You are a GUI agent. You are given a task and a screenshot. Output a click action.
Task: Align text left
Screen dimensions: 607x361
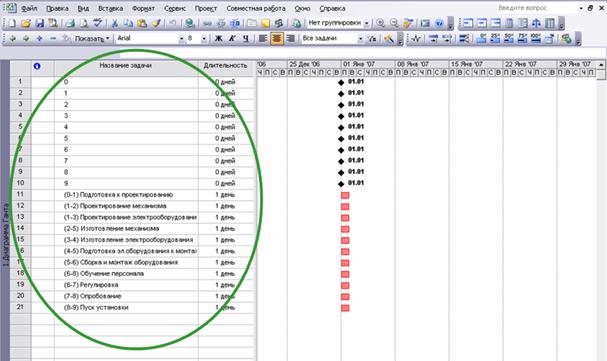tap(263, 38)
